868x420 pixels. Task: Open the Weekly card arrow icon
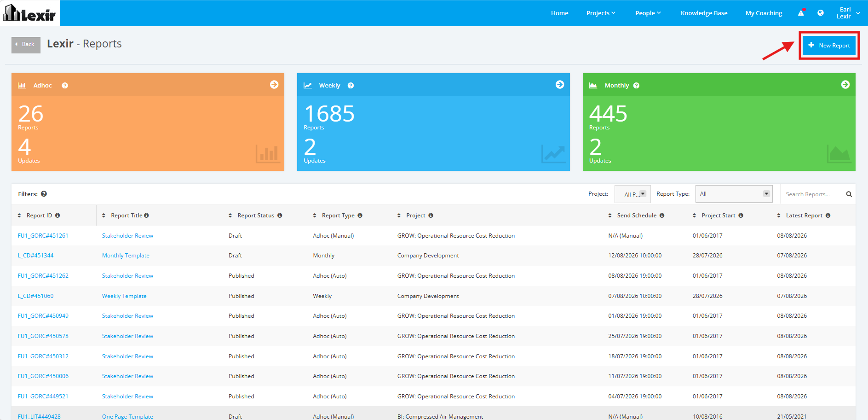(x=560, y=85)
